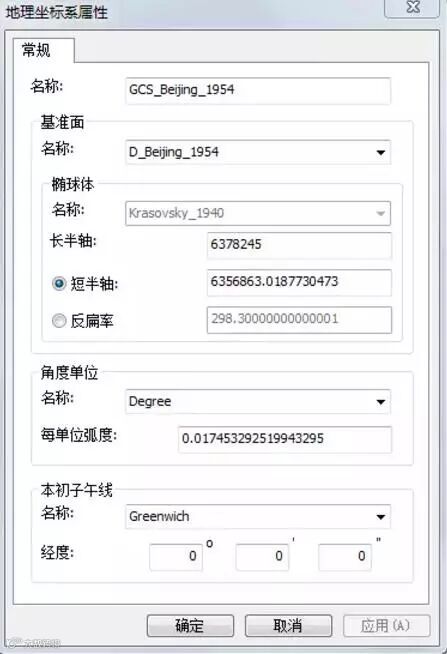Select the 短半轴 radio button
This screenshot has width=447, height=654.
tap(59, 284)
